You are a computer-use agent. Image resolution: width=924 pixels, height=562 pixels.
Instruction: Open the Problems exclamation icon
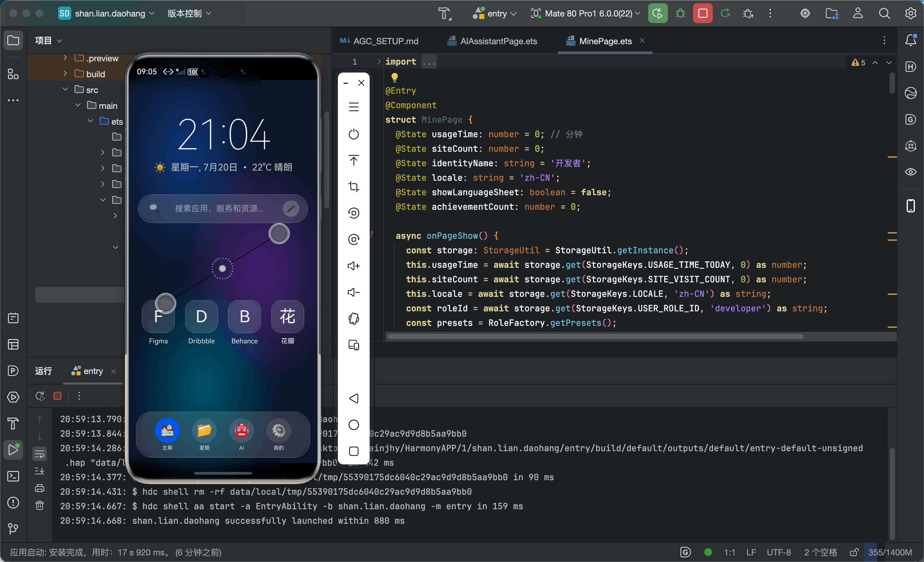point(13,502)
